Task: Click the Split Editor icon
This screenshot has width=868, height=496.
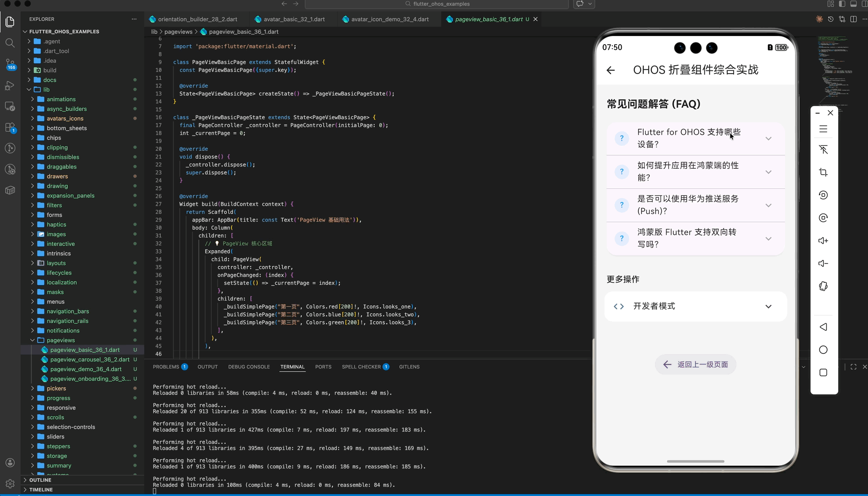Action: pyautogui.click(x=853, y=19)
